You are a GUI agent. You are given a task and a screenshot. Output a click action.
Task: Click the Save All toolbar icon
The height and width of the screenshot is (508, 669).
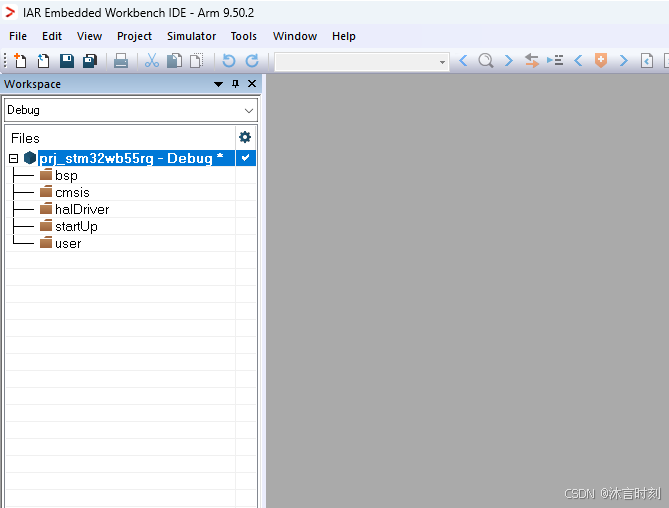pyautogui.click(x=90, y=61)
